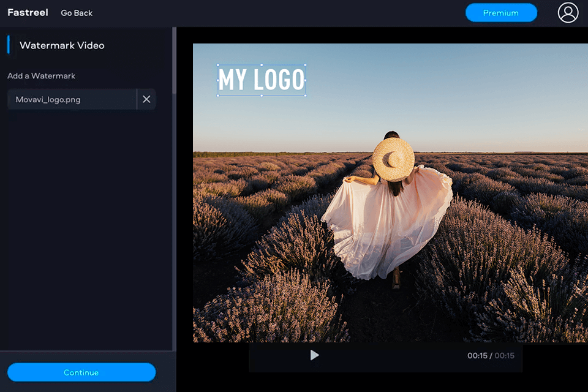Play the video preview
This screenshot has height=392, width=588.
pos(314,355)
